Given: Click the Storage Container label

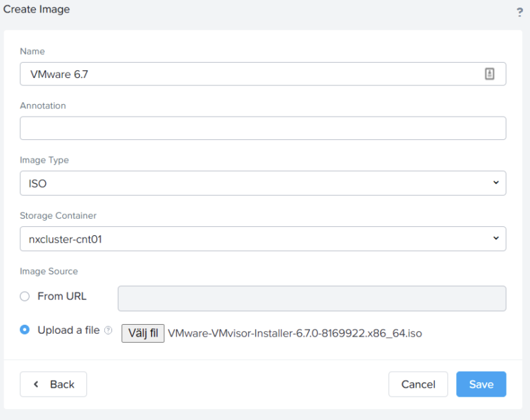Looking at the screenshot, I should [58, 216].
